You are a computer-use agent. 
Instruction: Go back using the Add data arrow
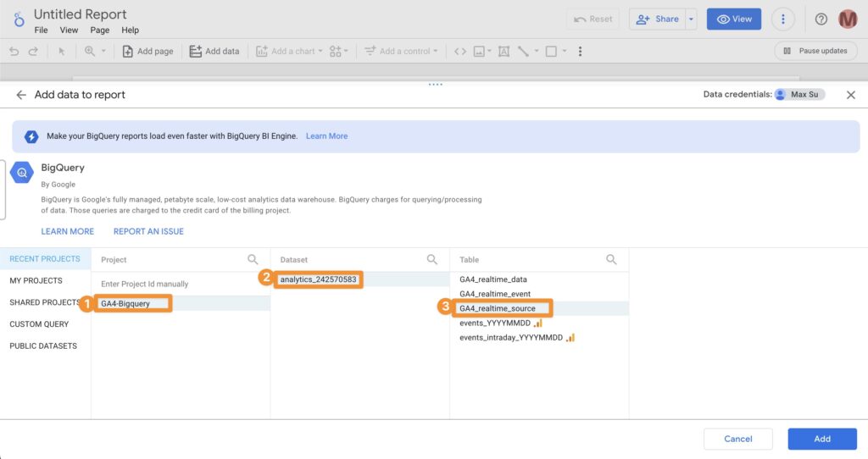tap(21, 95)
